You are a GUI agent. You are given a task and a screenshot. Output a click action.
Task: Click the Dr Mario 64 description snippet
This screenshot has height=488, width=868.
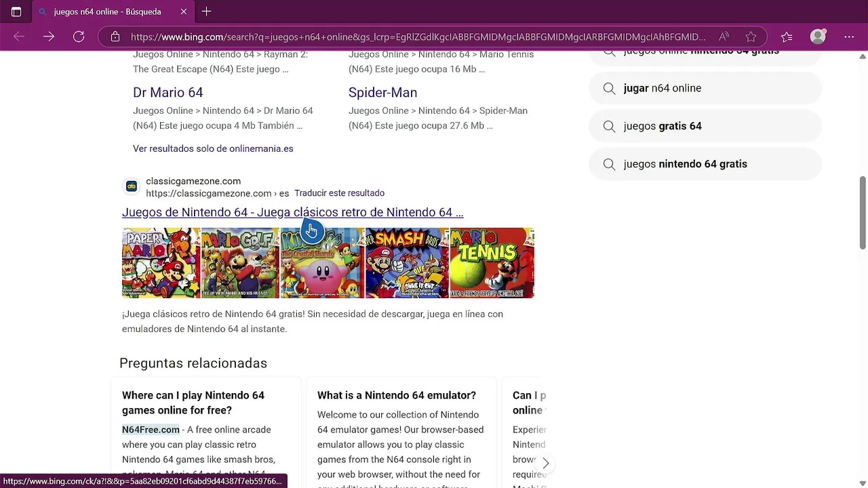point(223,118)
